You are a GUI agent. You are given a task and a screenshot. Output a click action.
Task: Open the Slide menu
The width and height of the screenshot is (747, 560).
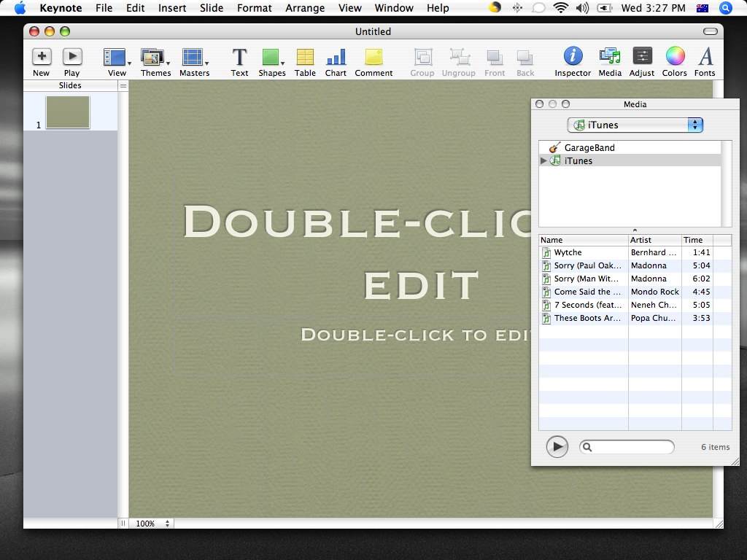coord(212,8)
